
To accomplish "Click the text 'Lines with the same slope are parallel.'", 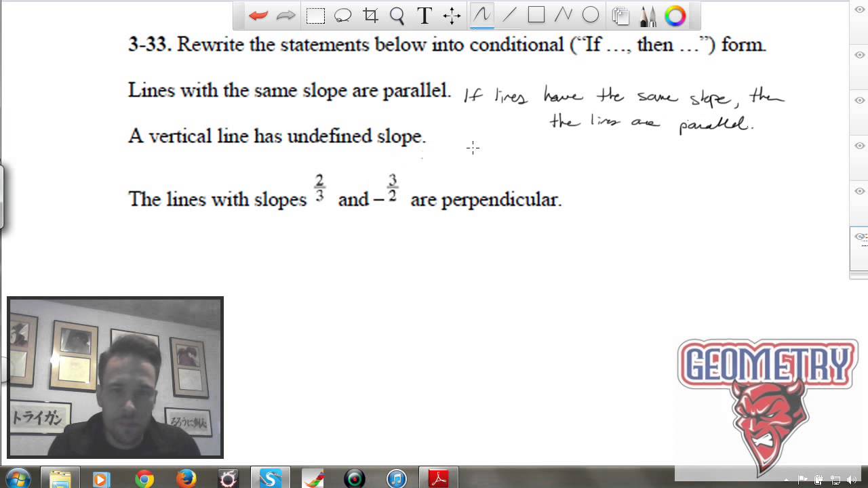I will (x=290, y=90).
